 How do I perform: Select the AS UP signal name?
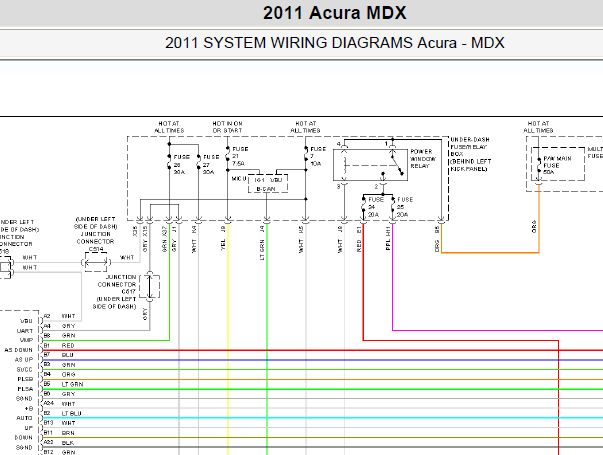[24, 360]
